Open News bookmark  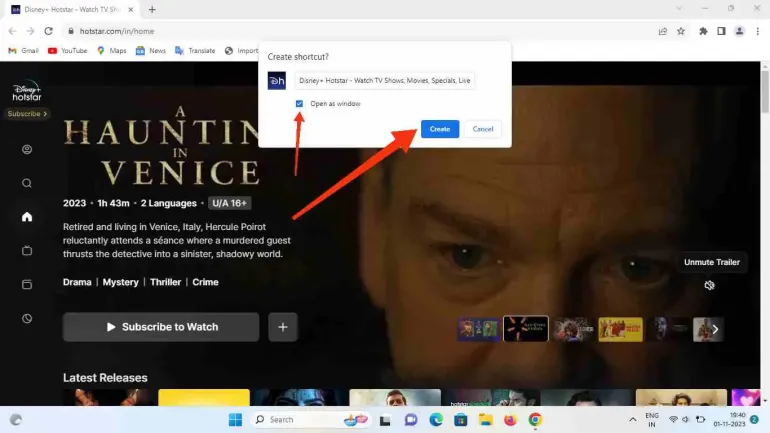[151, 51]
